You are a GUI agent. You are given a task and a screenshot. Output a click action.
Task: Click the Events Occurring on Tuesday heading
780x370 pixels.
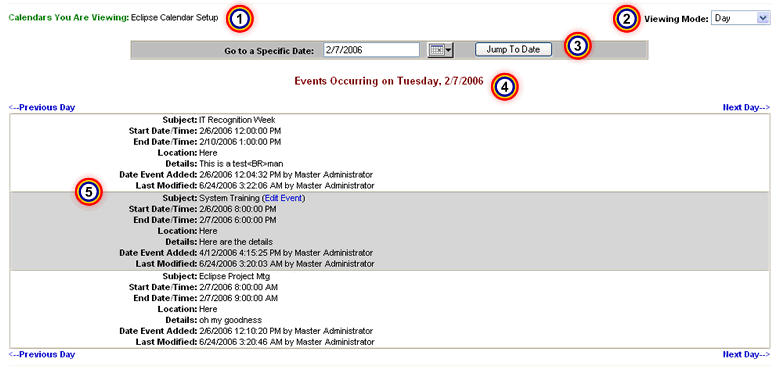pyautogui.click(x=389, y=82)
